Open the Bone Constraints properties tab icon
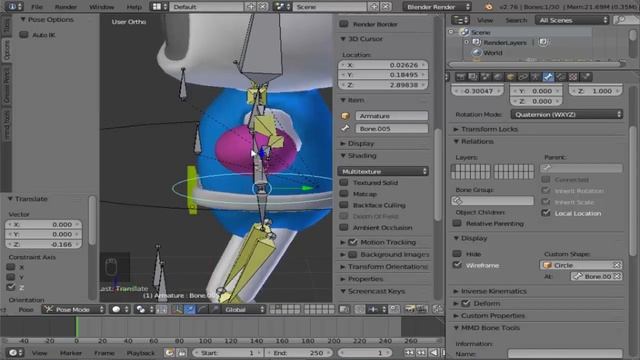 click(x=561, y=77)
